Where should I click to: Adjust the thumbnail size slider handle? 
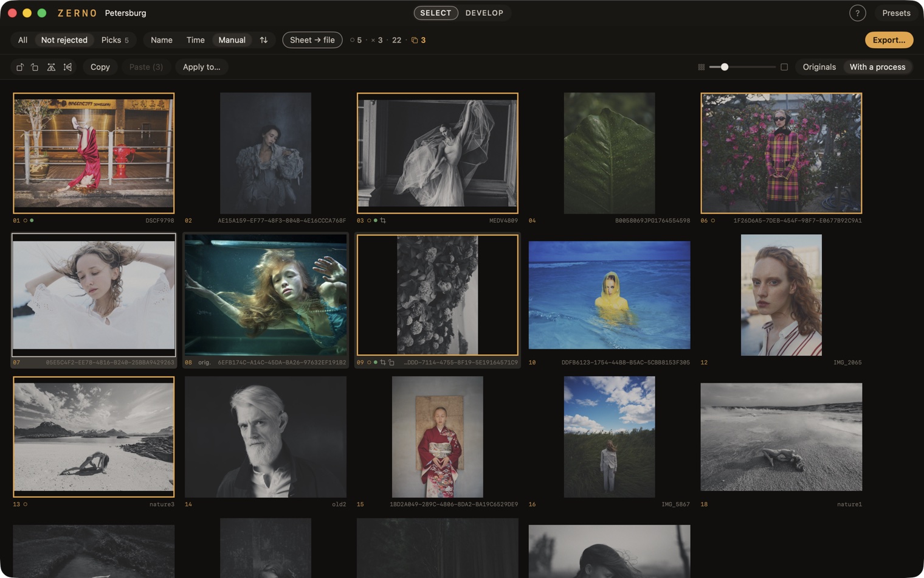[x=724, y=67]
